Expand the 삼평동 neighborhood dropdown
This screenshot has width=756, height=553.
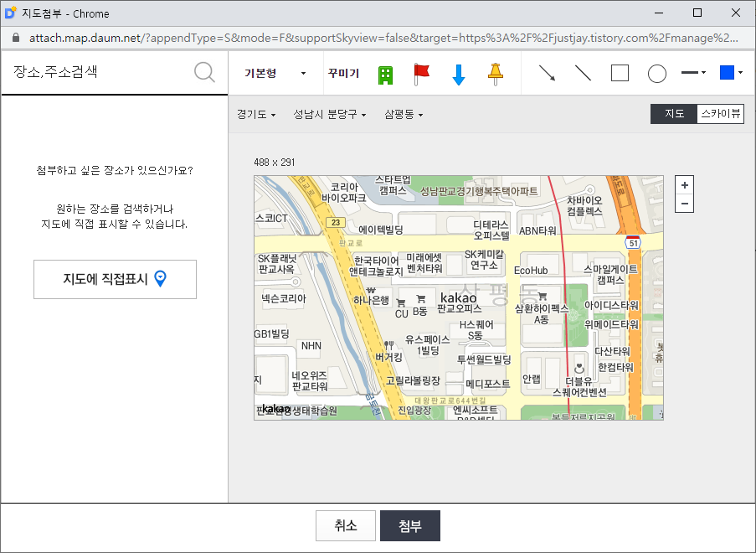(x=404, y=114)
